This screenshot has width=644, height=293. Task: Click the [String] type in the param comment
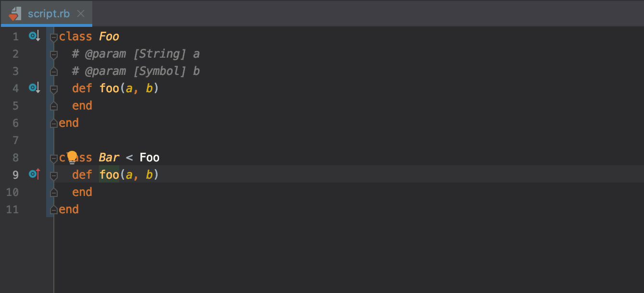[x=159, y=54]
